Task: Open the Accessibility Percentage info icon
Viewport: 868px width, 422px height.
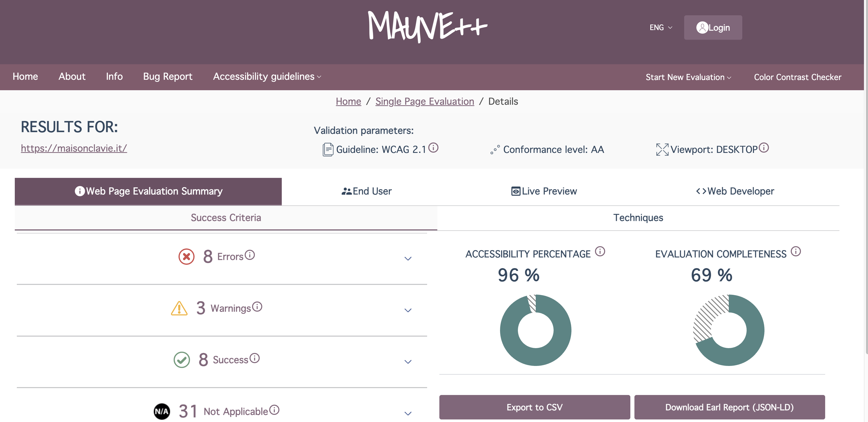Action: tap(600, 251)
